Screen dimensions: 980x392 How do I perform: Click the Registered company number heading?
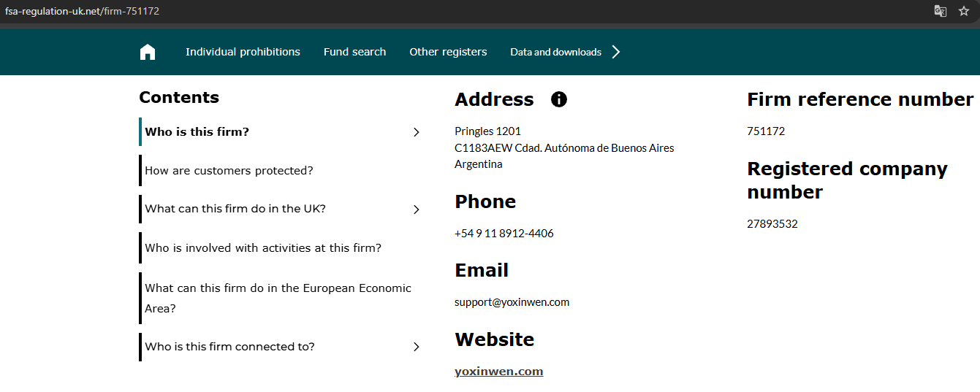(847, 180)
